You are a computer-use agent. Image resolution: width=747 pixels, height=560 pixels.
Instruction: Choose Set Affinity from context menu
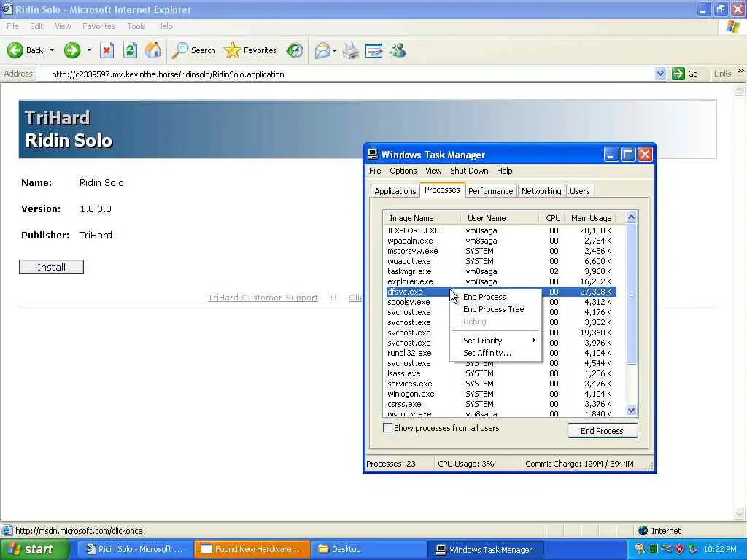point(495,353)
